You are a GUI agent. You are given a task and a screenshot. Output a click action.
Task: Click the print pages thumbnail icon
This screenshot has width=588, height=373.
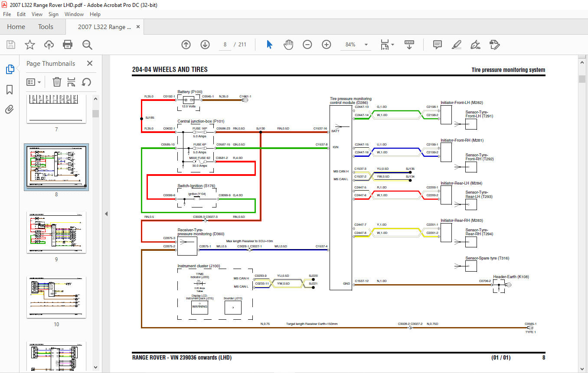click(72, 82)
